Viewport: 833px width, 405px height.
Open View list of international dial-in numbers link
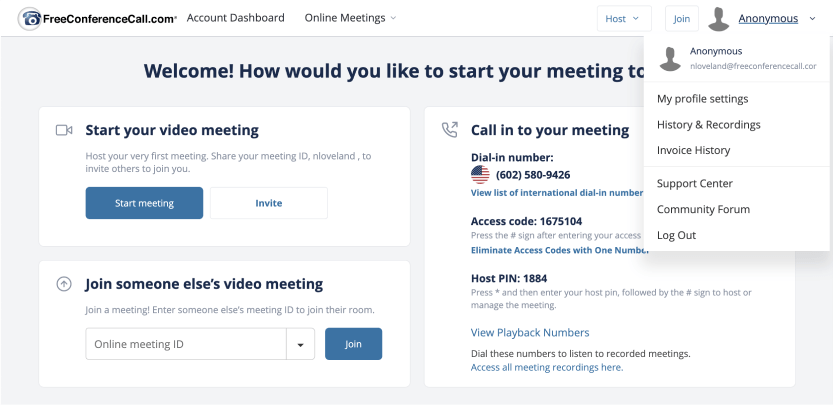tap(557, 193)
